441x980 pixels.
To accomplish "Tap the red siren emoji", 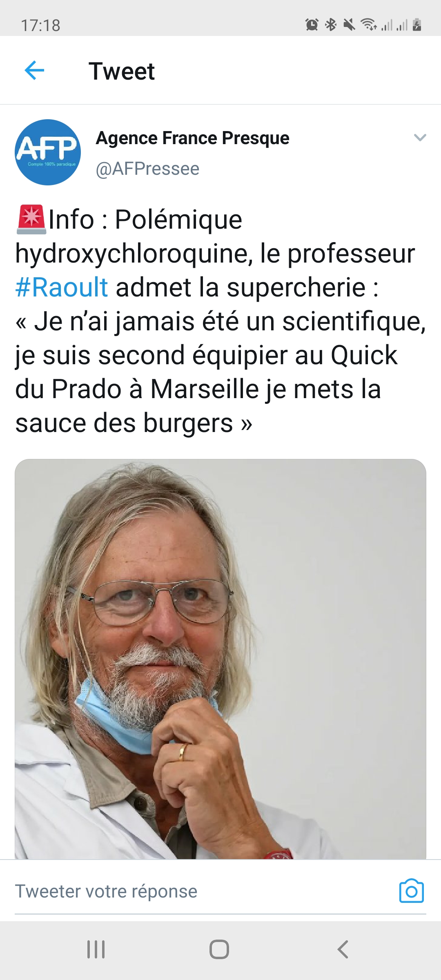I will [x=31, y=220].
